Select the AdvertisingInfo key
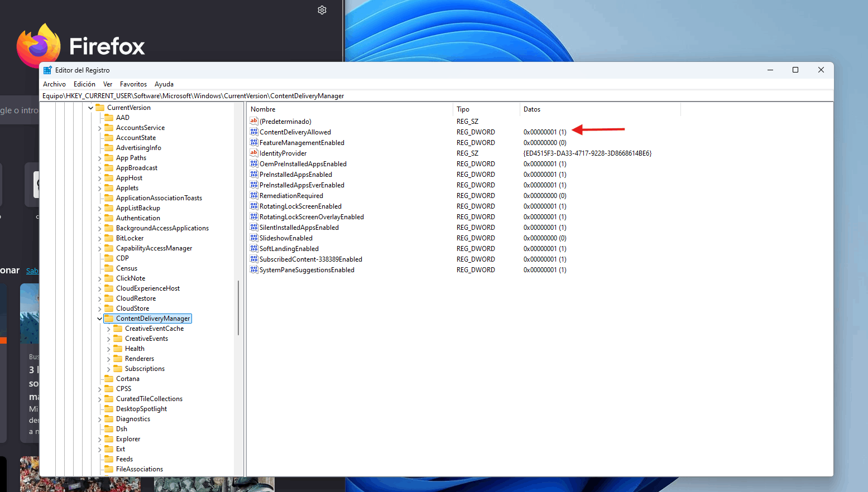This screenshot has width=868, height=492. click(x=138, y=148)
